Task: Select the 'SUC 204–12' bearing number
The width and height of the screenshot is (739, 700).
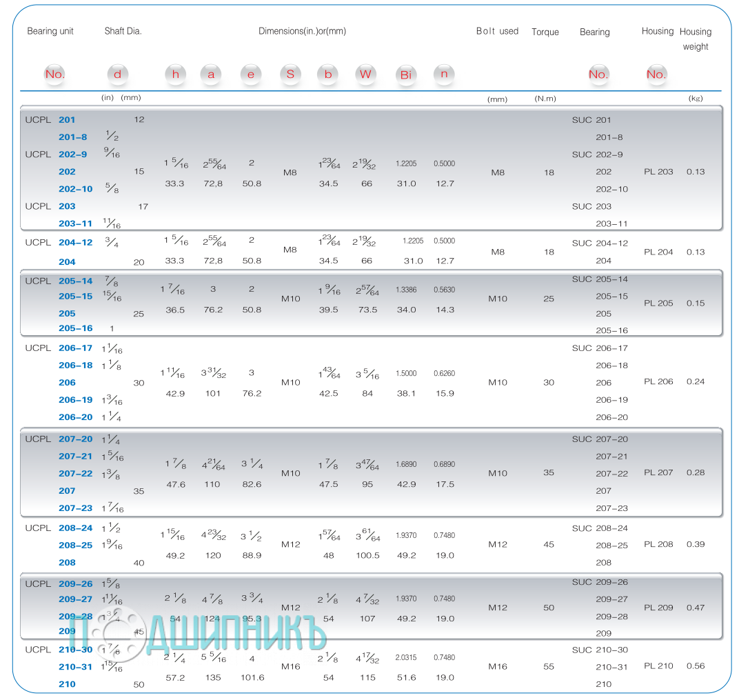Action: click(600, 243)
